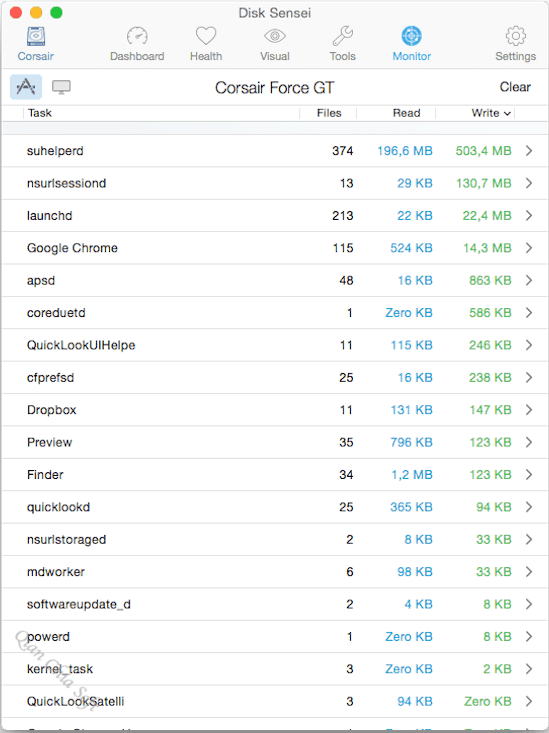Select the nsurlsessiond task row

click(274, 183)
